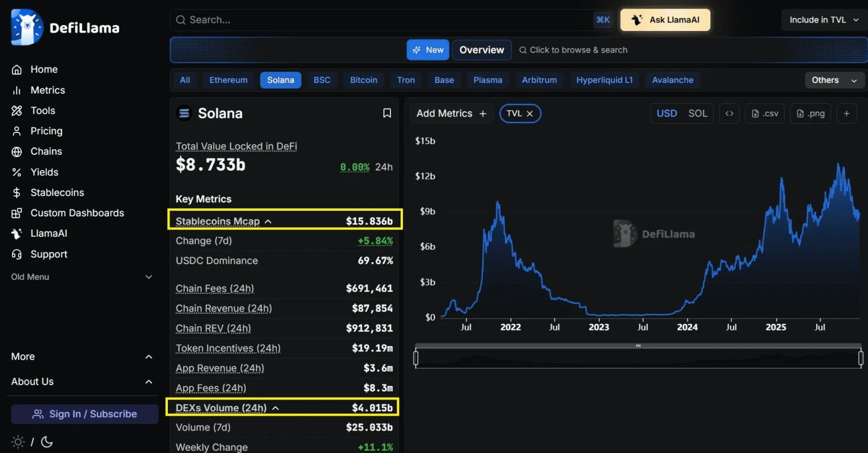Viewport: 868px width, 453px height.
Task: Open the Include in TVL dropdown
Action: [x=824, y=20]
